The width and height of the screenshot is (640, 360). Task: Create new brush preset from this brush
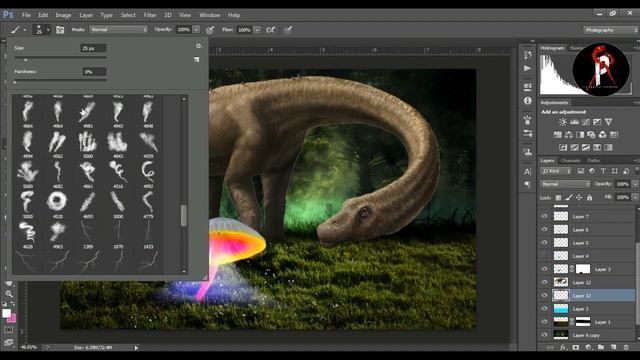coord(197,60)
